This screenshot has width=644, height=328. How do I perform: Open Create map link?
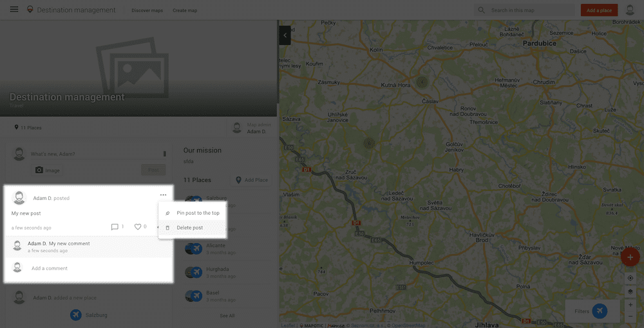[185, 10]
